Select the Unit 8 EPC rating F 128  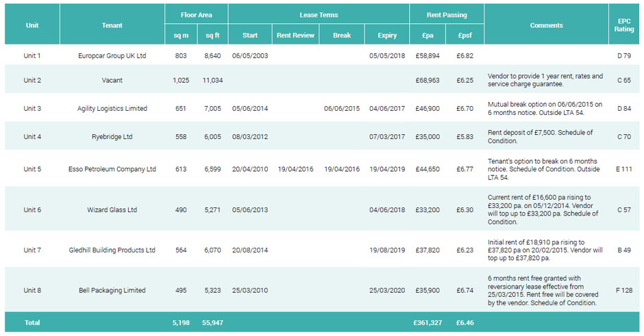coord(623,290)
